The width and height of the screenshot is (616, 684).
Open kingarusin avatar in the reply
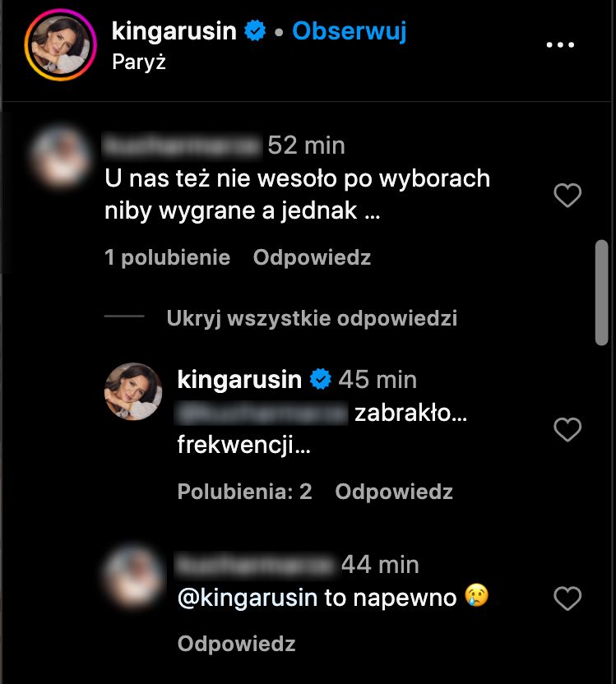pyautogui.click(x=133, y=391)
